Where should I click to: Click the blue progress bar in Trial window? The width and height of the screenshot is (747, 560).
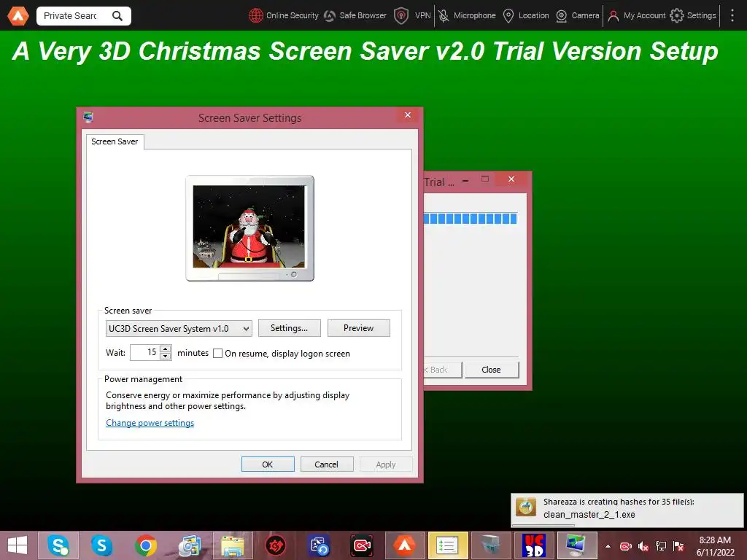click(471, 219)
